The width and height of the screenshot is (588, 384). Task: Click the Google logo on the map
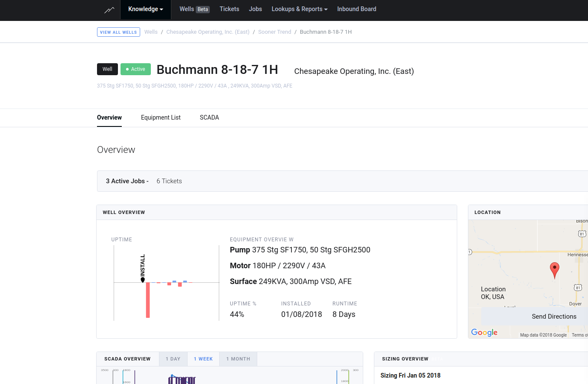[484, 332]
